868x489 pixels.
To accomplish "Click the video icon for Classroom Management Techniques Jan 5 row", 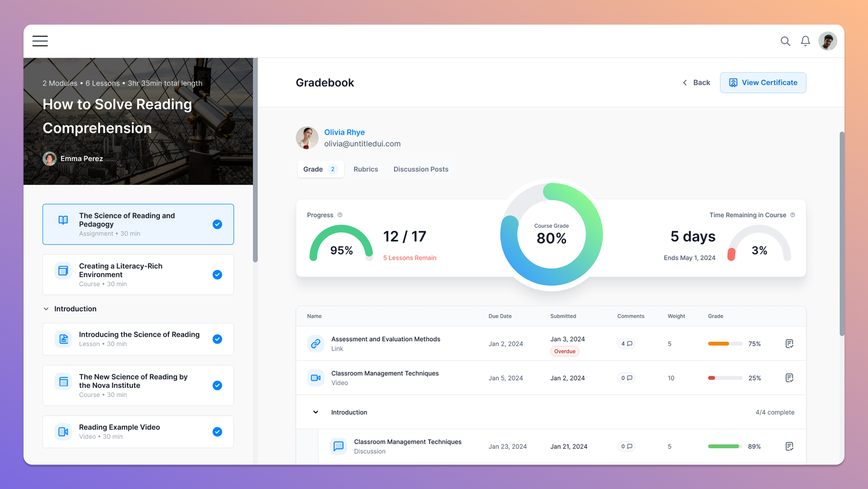I will tap(316, 378).
